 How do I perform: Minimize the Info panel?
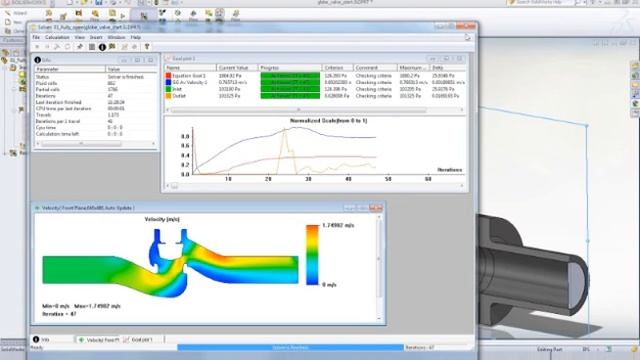(124, 60)
